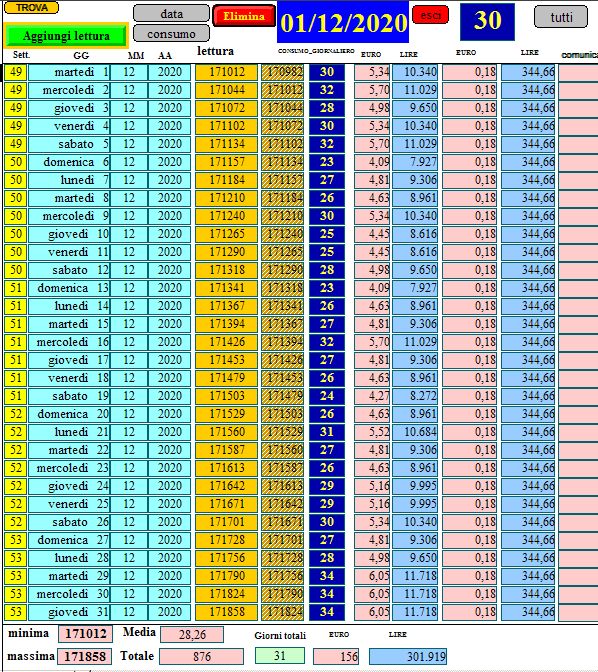Select the minima value 171012 box

tap(86, 633)
